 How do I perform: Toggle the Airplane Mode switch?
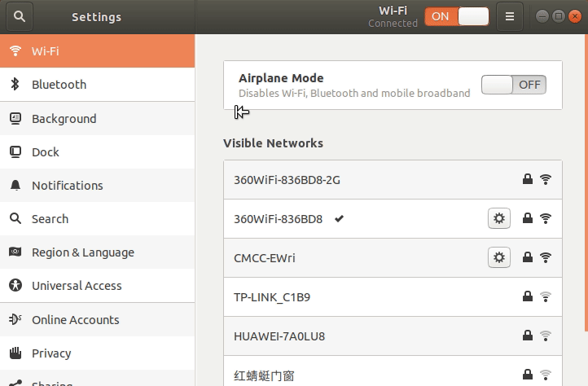[x=513, y=85]
